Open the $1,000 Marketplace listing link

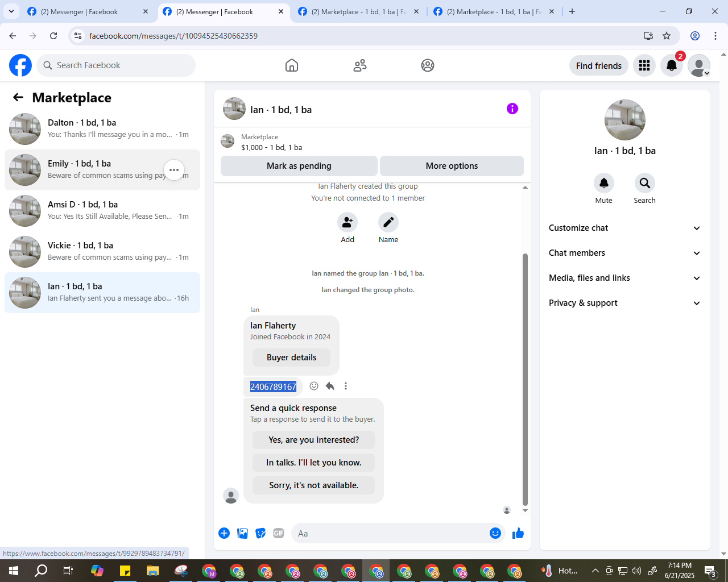click(271, 147)
